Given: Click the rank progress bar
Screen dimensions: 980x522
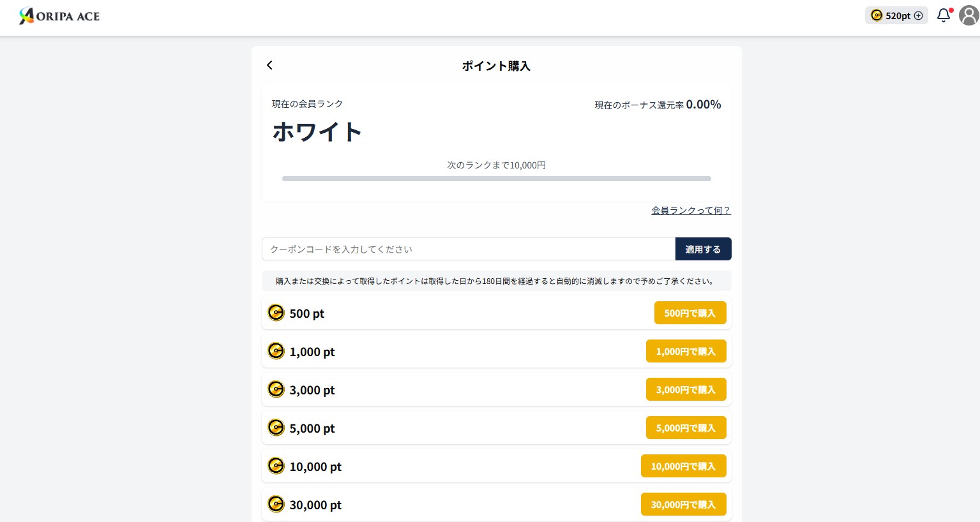Looking at the screenshot, I should point(496,179).
